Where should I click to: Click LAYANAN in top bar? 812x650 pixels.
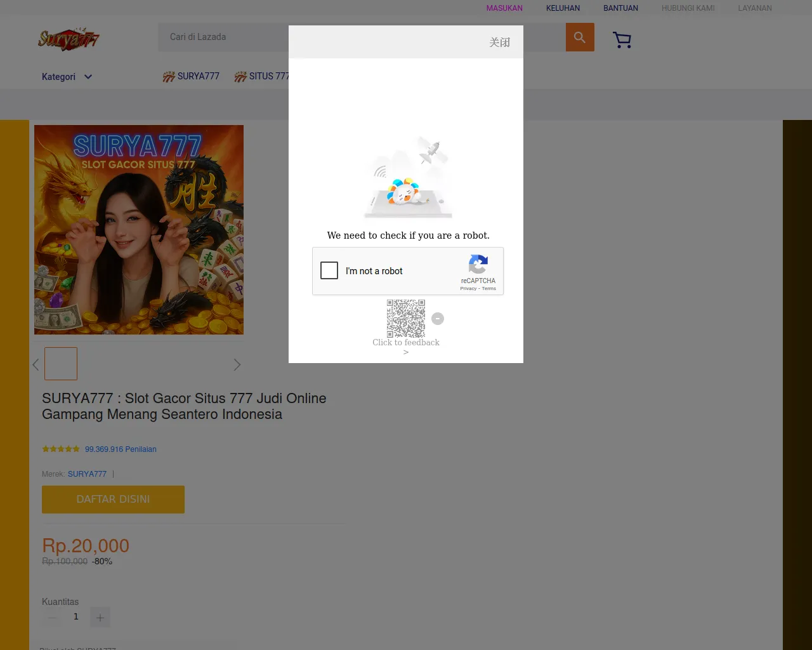click(x=755, y=8)
